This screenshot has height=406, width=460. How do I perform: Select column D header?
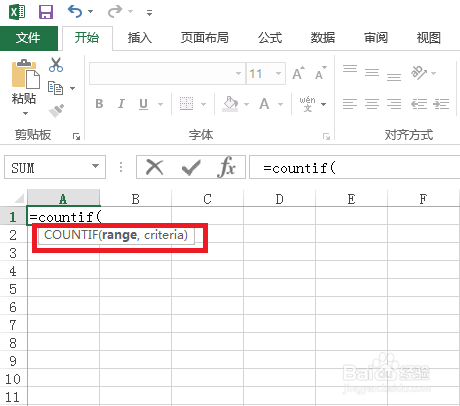pyautogui.click(x=279, y=199)
